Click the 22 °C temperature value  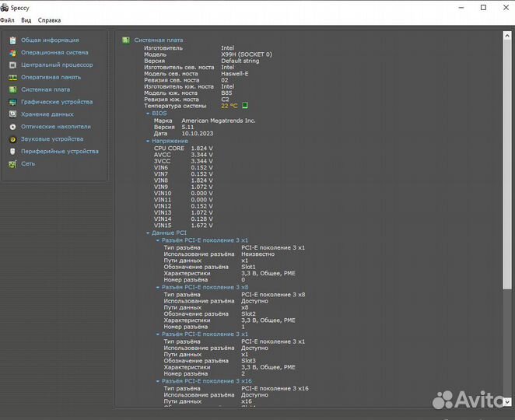(229, 106)
